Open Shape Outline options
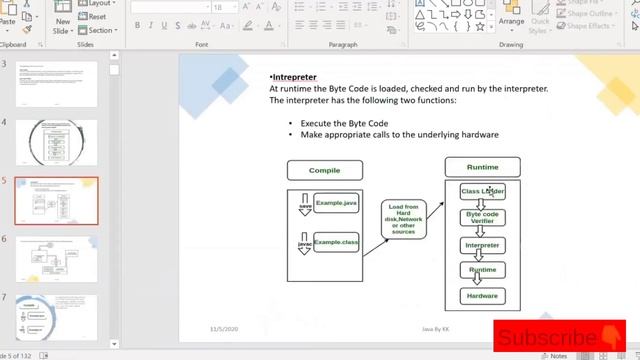Image resolution: width=640 pixels, height=360 pixels. (x=587, y=13)
